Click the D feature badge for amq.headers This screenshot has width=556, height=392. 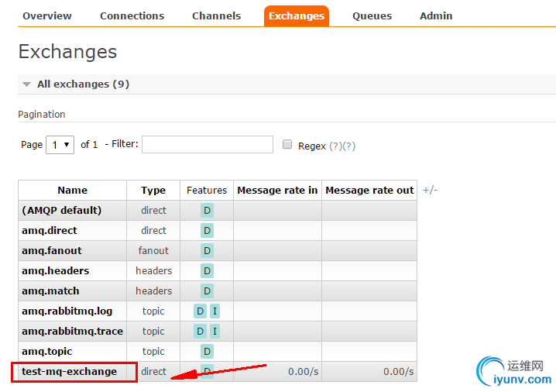[x=207, y=270]
